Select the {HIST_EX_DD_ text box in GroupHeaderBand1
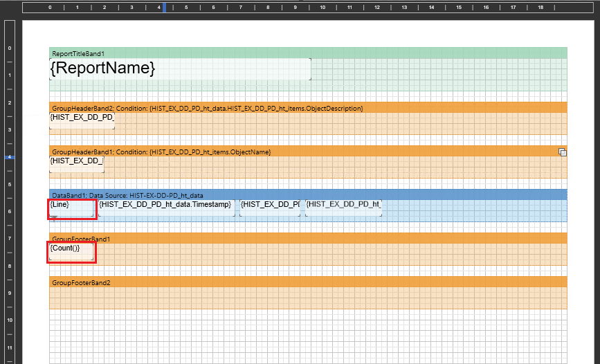 pos(77,165)
